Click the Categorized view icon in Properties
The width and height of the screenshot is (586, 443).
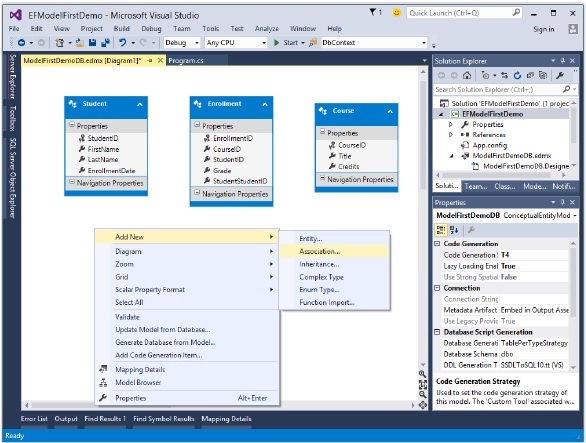(441, 230)
